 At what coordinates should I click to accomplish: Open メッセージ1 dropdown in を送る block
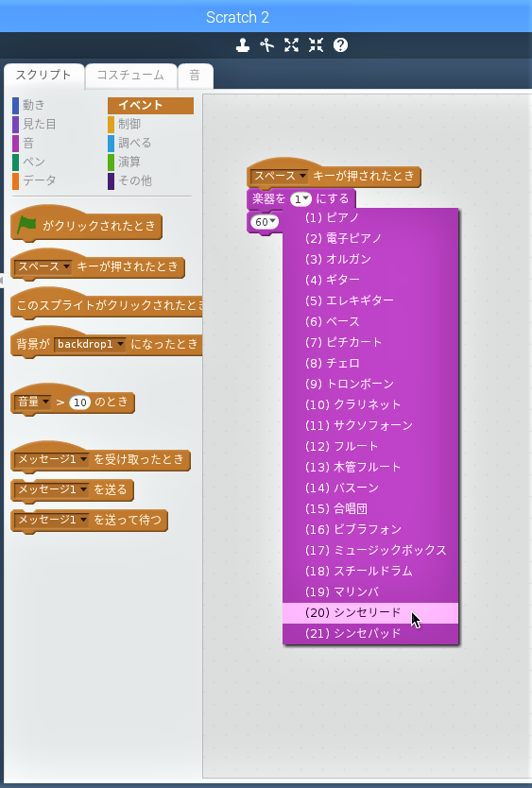[52, 489]
